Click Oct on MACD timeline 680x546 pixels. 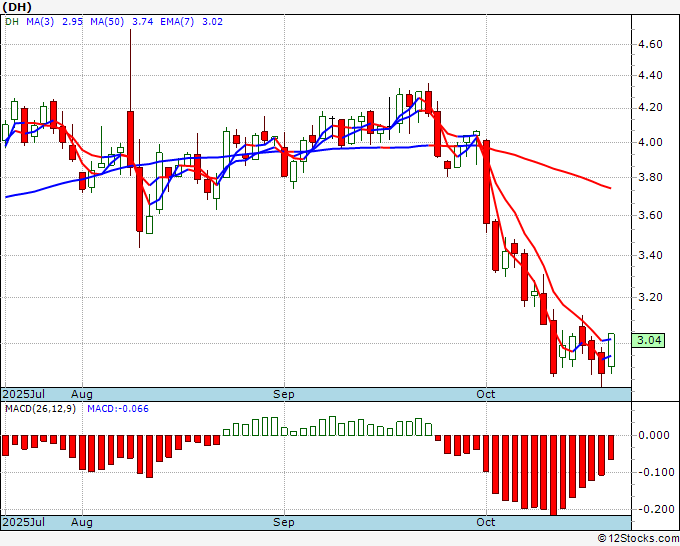pos(485,522)
